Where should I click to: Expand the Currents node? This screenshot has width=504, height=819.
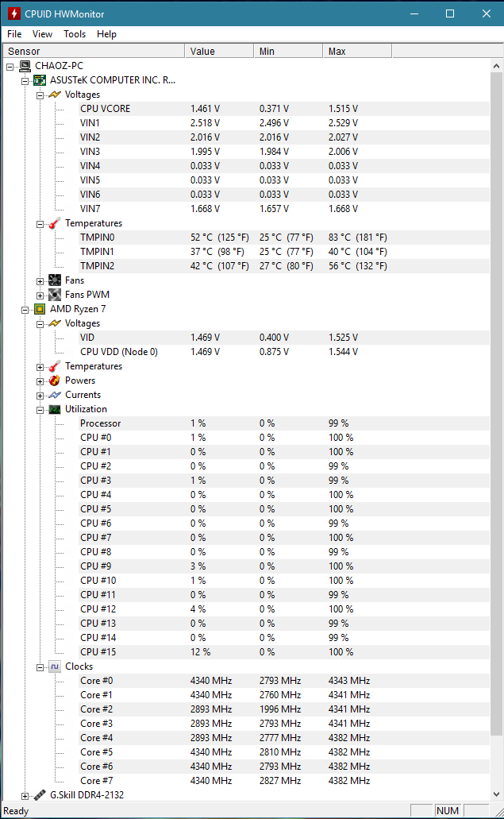click(40, 395)
